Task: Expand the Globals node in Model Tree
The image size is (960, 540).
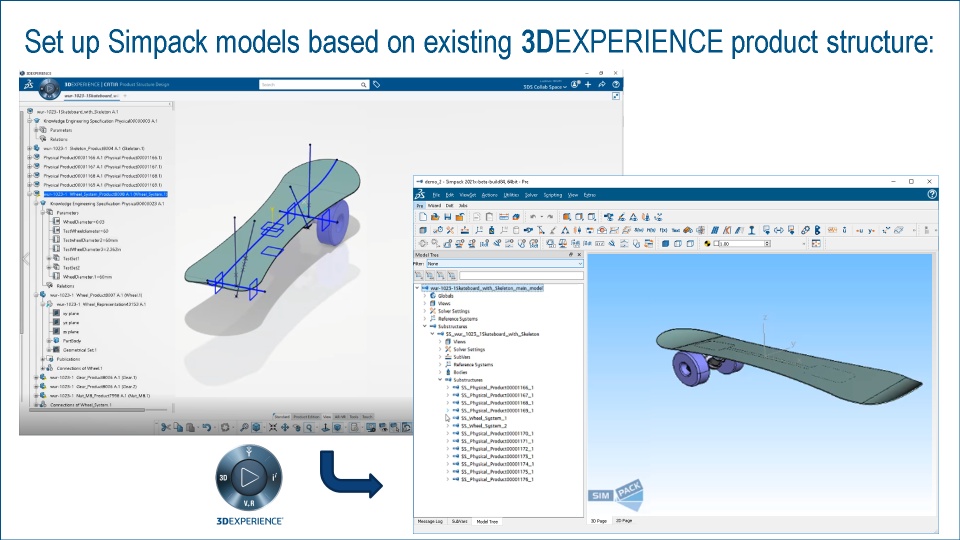Action: pos(425,296)
